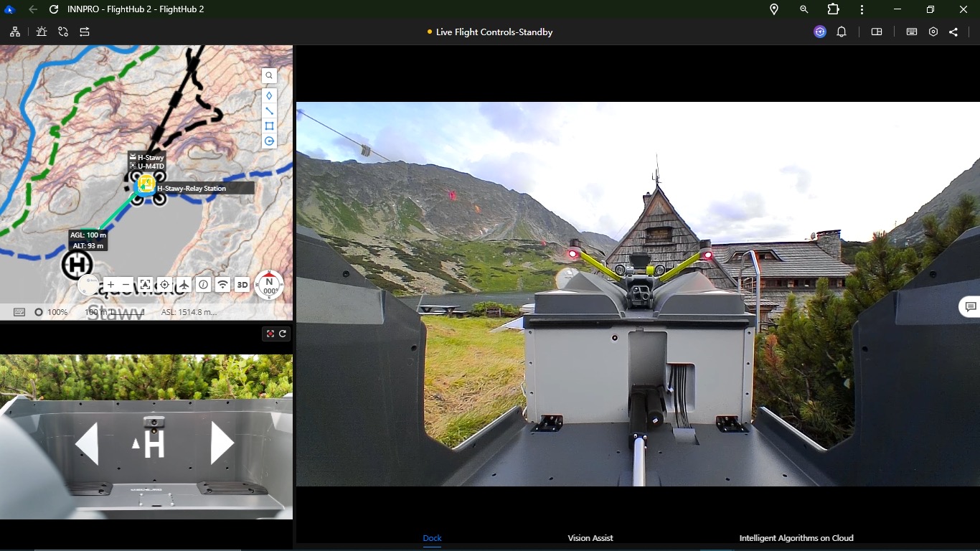Select the diamond pin annotation tool on map

[269, 95]
